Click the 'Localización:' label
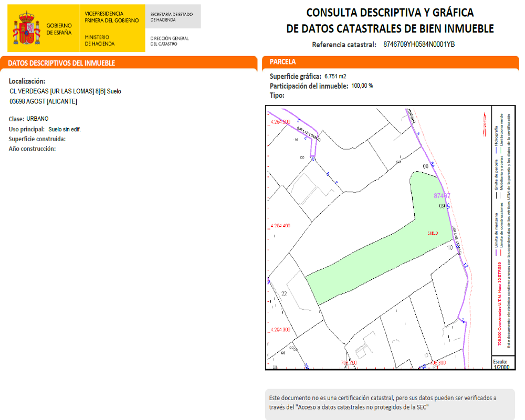This screenshot has height=420, width=525. tap(27, 81)
